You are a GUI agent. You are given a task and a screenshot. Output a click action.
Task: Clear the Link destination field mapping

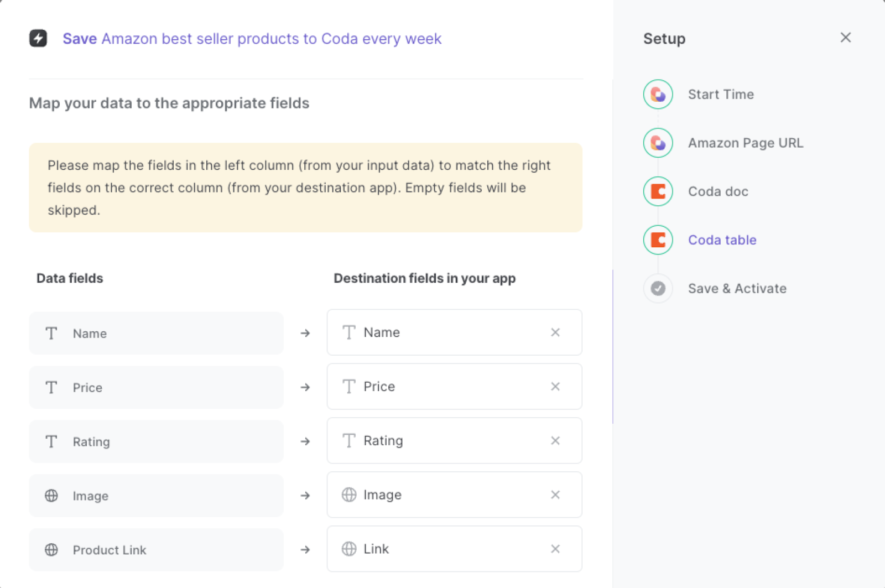pos(555,549)
